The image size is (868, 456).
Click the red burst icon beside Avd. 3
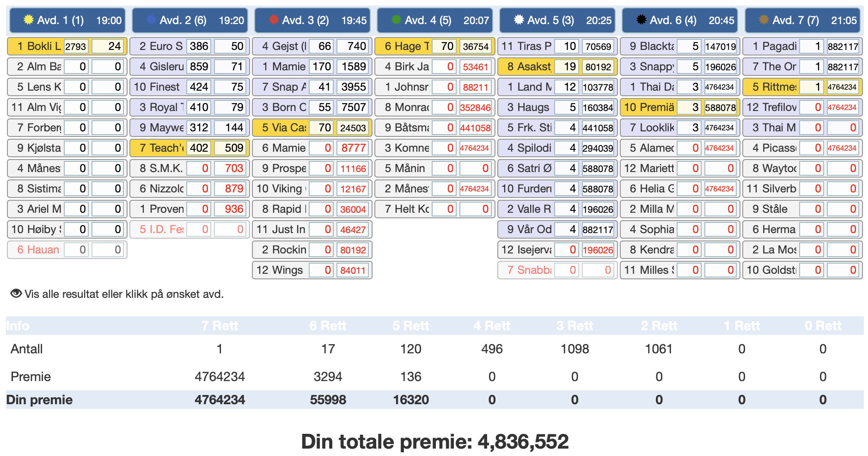coord(274,20)
